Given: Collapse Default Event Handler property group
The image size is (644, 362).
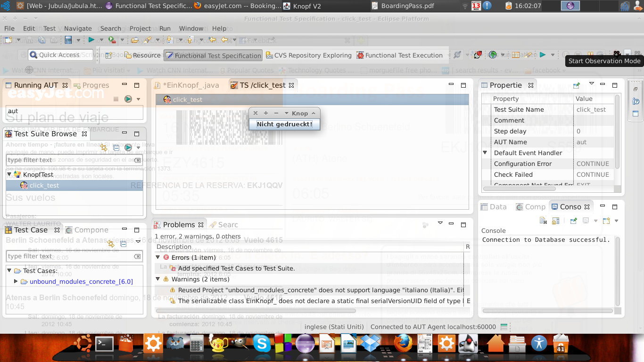Looking at the screenshot, I should (485, 153).
